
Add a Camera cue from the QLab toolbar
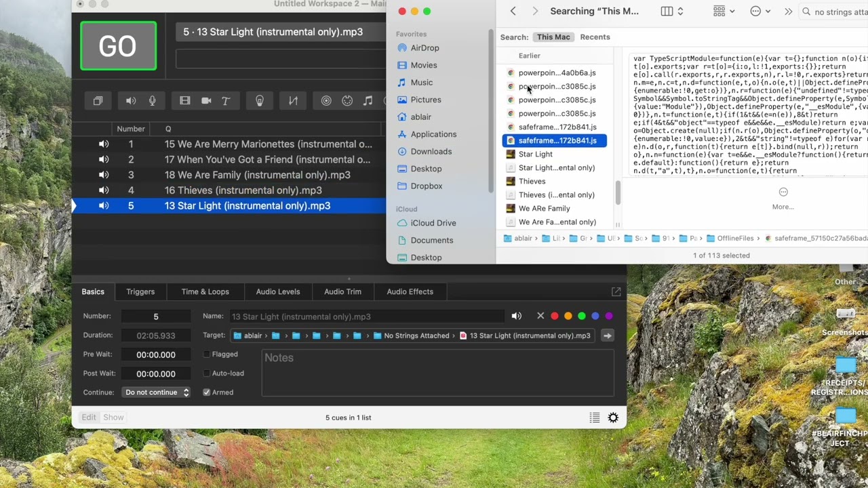tap(206, 101)
